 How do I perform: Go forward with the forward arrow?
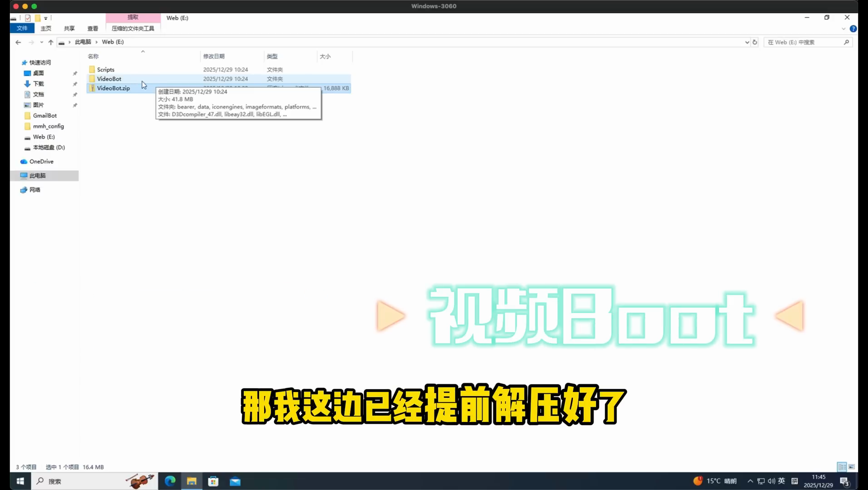click(31, 42)
